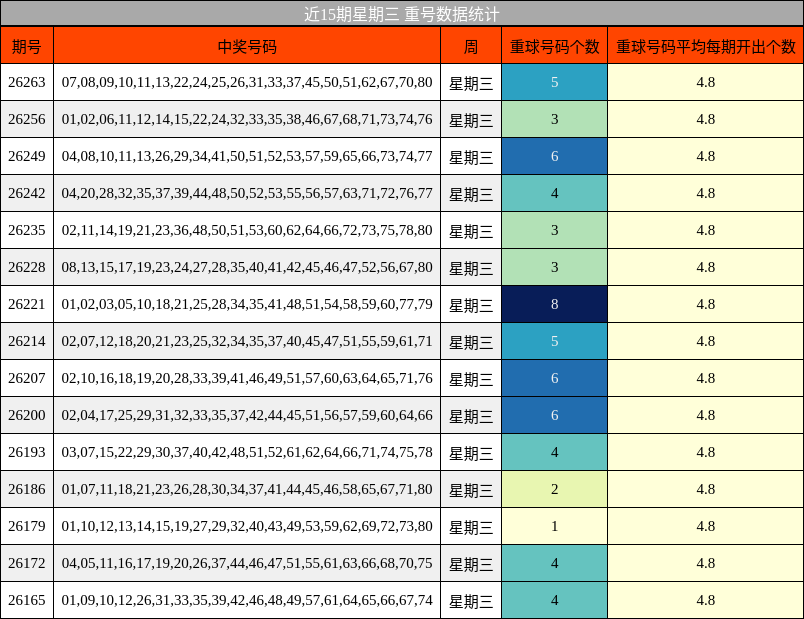Viewport: 804px width, 619px height.
Task: Click winning numbers starting 04,05,11,16 for 26172
Action: click(247, 563)
